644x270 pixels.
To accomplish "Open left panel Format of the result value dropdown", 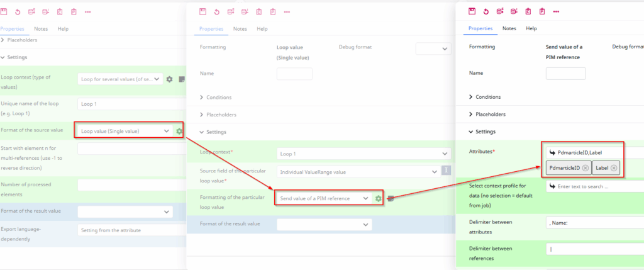I will 125,211.
